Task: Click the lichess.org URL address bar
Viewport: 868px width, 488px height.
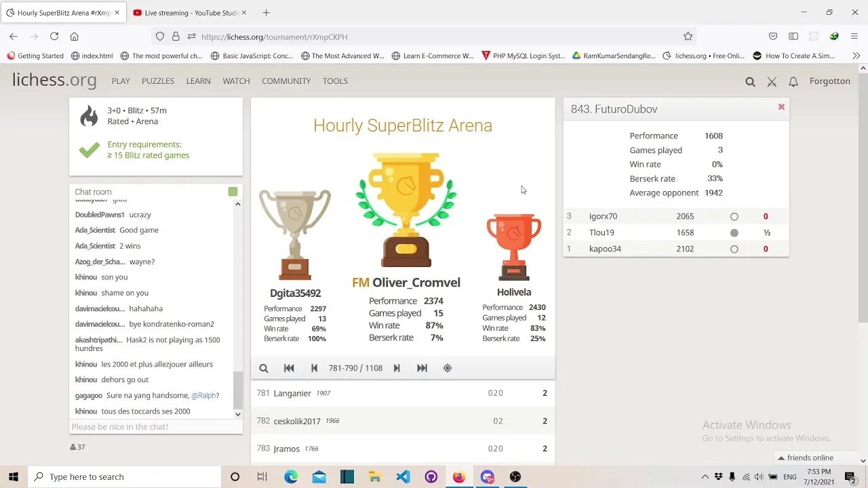Action: tap(434, 37)
